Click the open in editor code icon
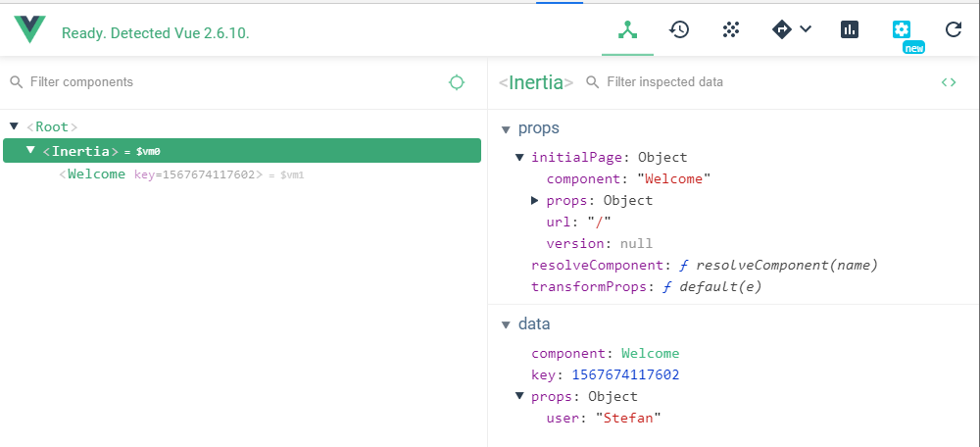 (949, 82)
